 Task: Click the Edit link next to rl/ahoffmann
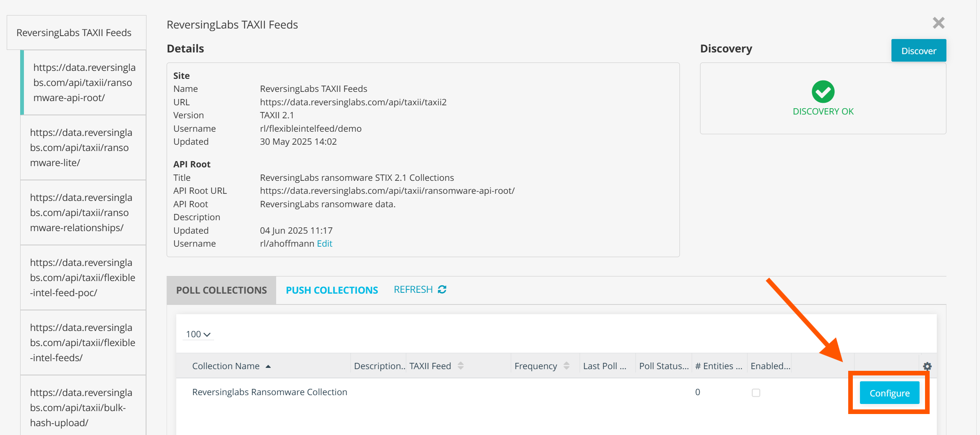tap(324, 243)
